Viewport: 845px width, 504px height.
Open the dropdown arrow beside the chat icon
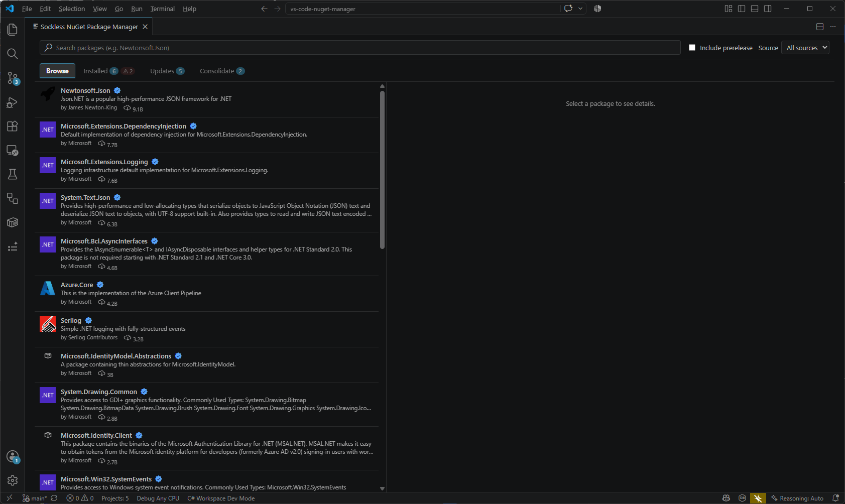[580, 9]
